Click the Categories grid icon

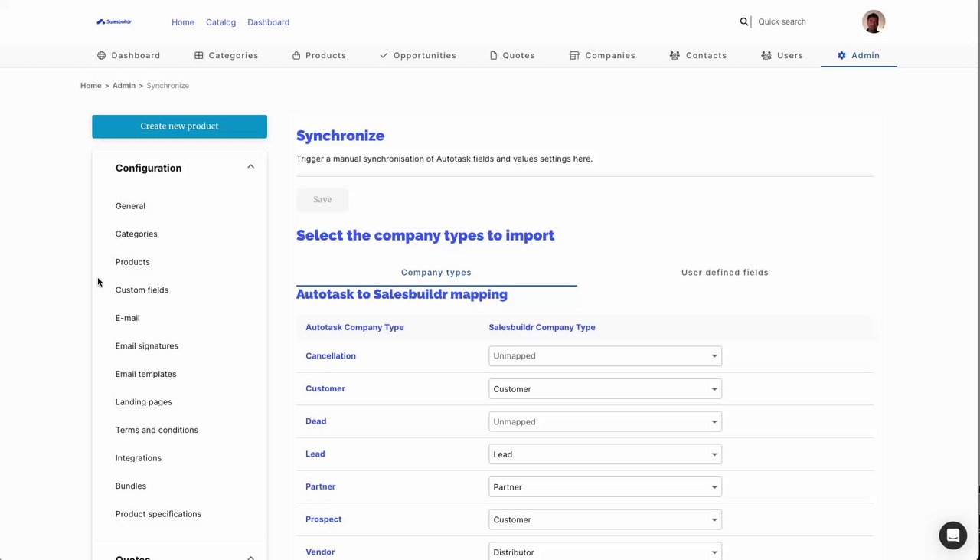199,56
